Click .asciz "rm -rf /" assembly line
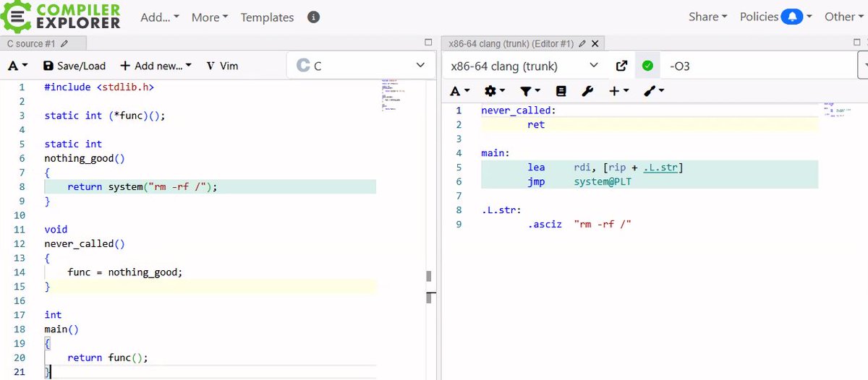 pyautogui.click(x=579, y=224)
